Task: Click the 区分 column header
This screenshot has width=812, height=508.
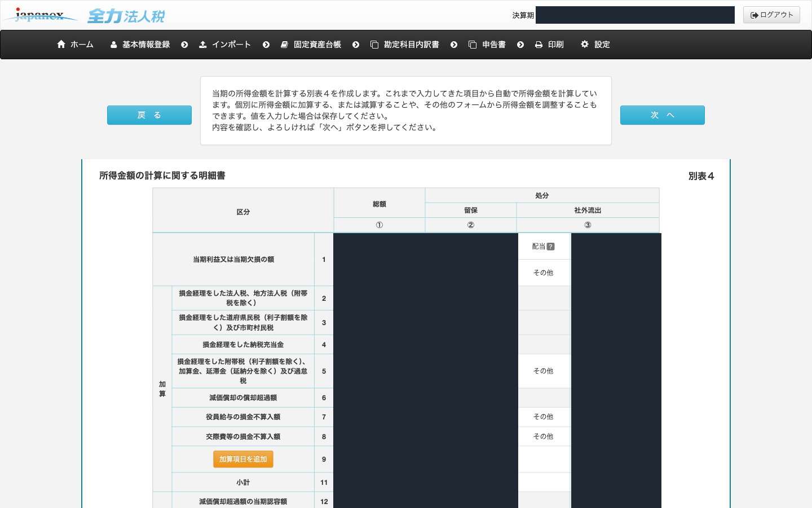Action: click(243, 212)
